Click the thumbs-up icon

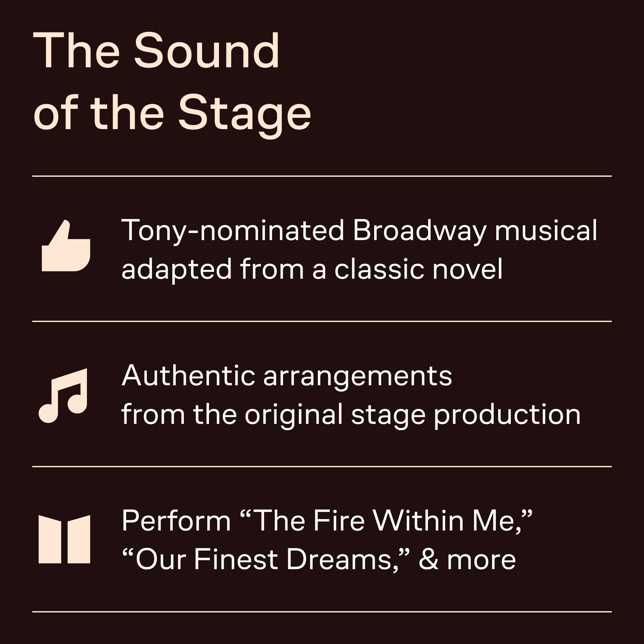[66, 246]
